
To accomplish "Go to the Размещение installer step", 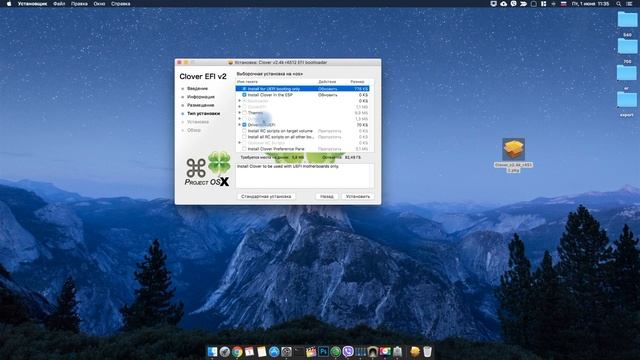I will point(200,105).
